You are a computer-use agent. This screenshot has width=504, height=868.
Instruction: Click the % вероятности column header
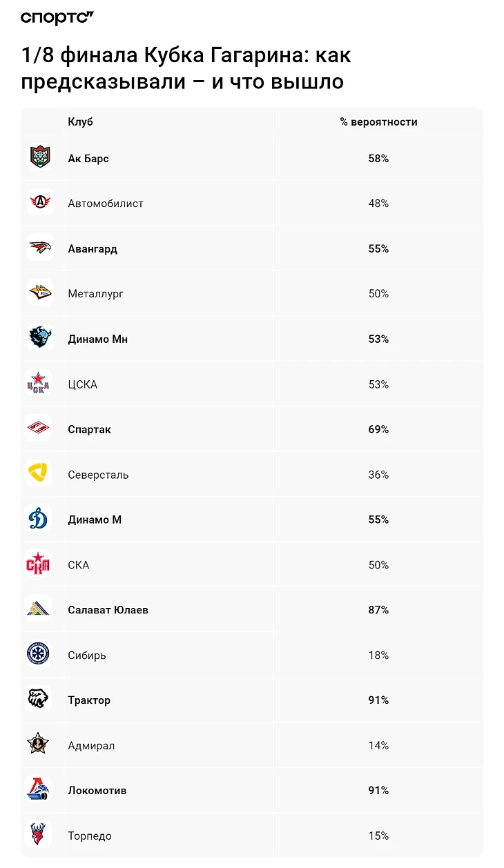[x=378, y=122]
